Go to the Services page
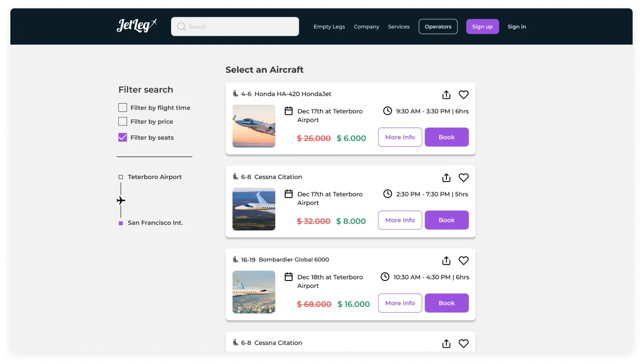The image size is (643, 364). point(398,27)
